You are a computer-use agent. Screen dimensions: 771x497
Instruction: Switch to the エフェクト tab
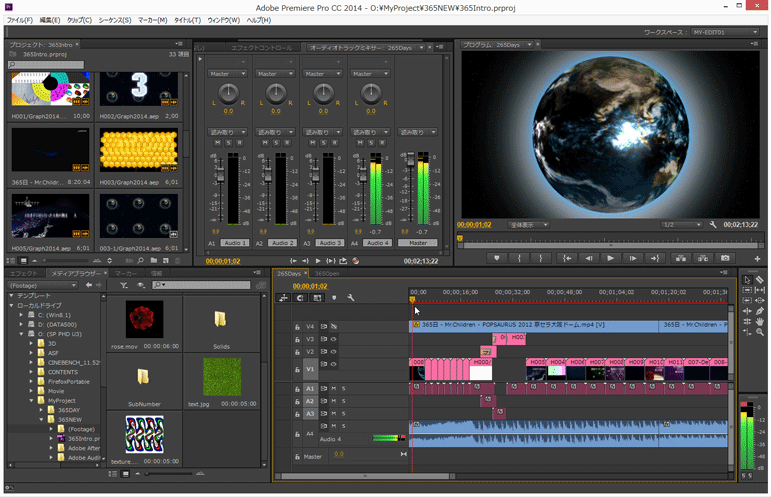click(24, 273)
